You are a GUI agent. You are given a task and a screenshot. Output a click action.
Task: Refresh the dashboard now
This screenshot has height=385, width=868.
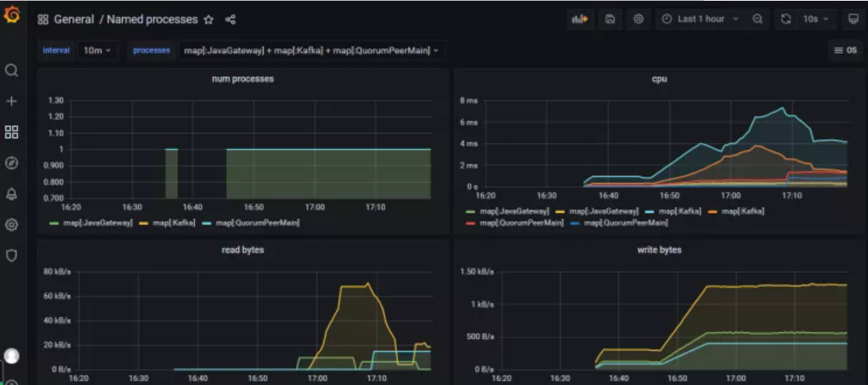pyautogui.click(x=786, y=19)
